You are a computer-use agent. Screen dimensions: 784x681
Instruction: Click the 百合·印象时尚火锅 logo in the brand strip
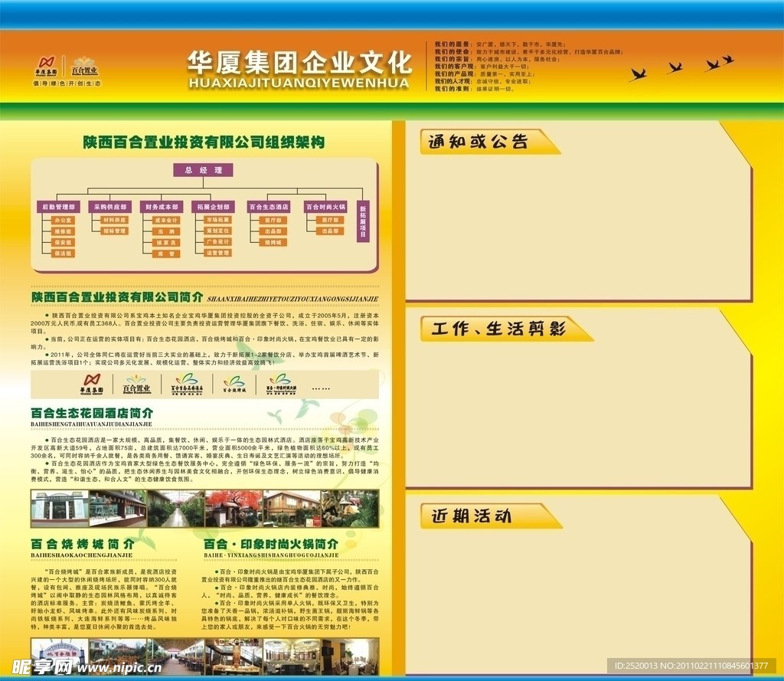pos(281,384)
